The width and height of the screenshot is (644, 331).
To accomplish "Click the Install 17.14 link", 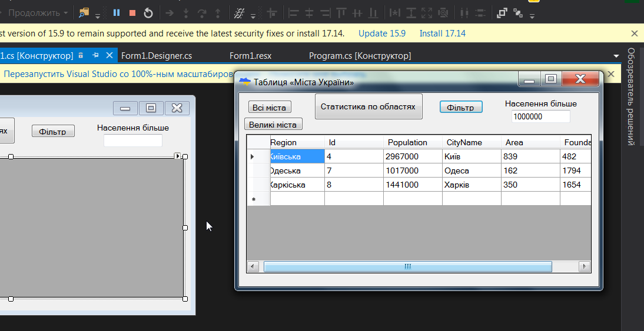I will [x=442, y=34].
